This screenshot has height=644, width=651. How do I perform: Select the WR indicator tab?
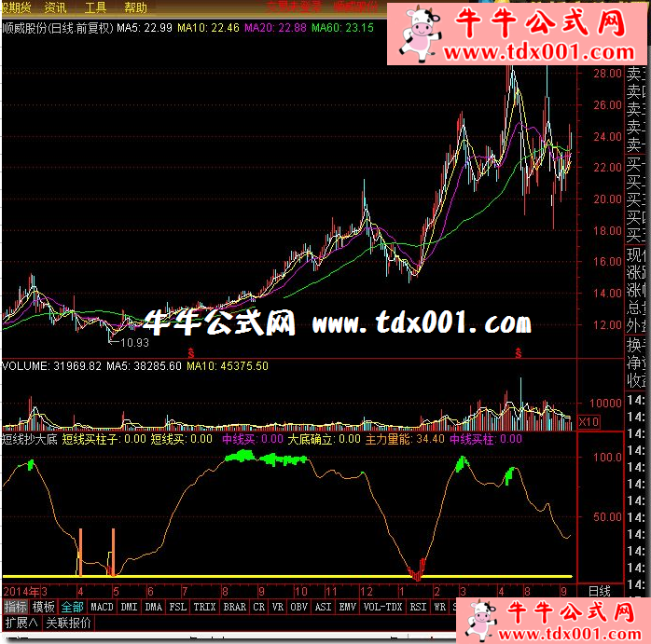coord(440,607)
